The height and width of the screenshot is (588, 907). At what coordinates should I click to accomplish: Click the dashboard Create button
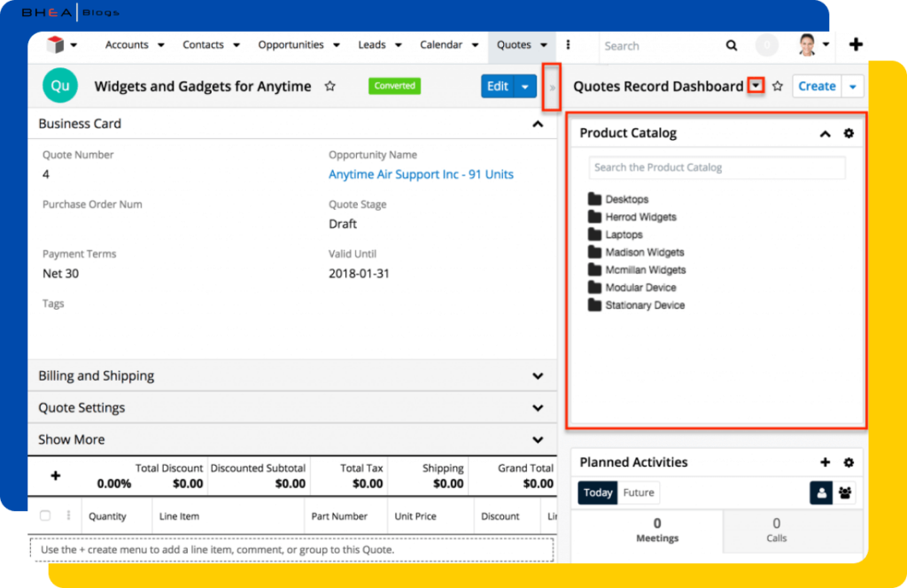tap(817, 86)
